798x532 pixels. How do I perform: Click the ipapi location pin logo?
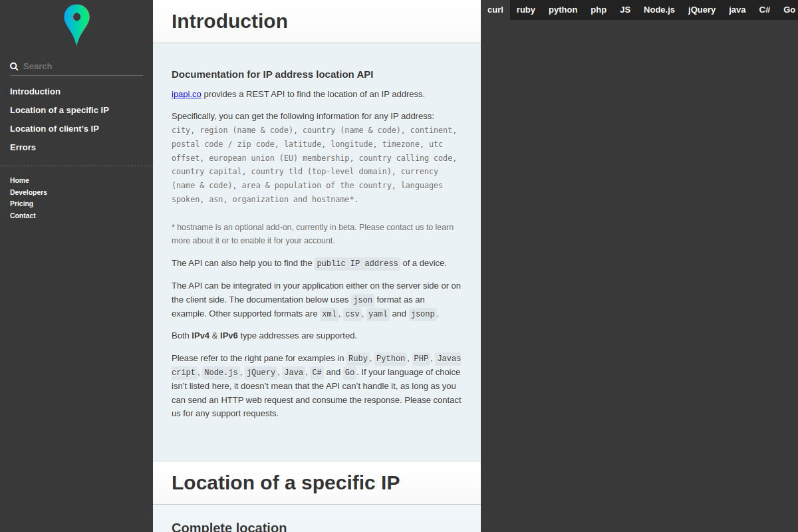(x=76, y=25)
